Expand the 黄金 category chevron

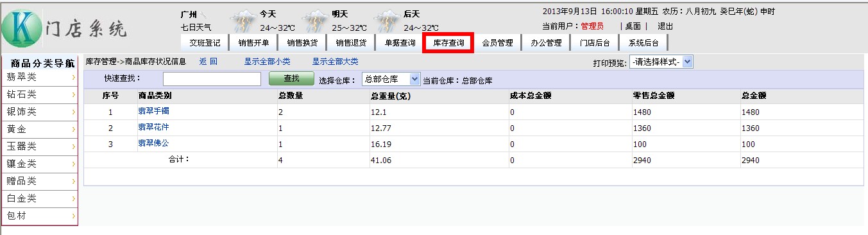click(74, 129)
